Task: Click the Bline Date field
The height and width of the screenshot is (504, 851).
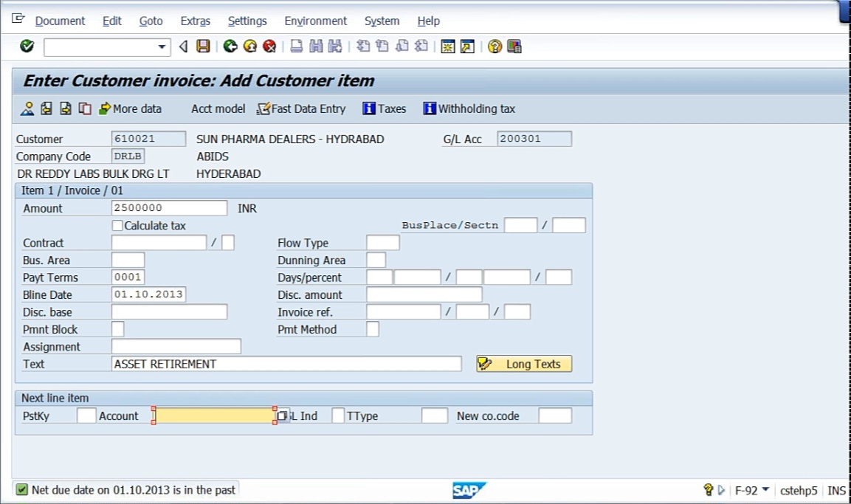Action: [148, 294]
